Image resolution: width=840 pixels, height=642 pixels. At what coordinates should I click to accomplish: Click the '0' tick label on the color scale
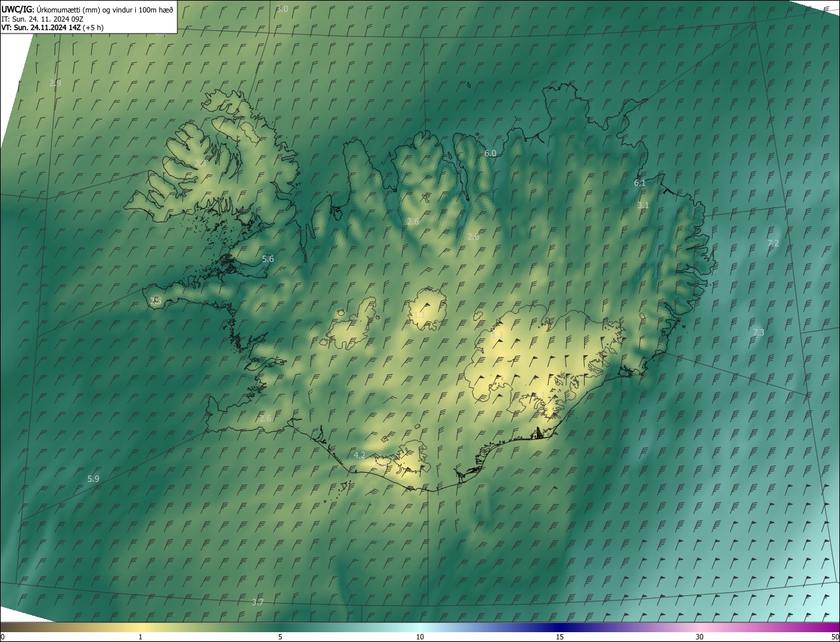tap(3, 637)
